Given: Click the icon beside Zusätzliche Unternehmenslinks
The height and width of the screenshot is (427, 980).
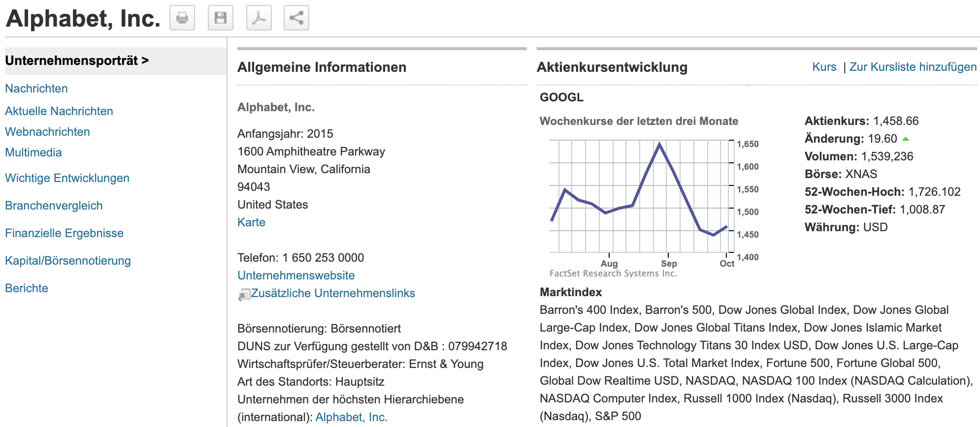Looking at the screenshot, I should pyautogui.click(x=244, y=294).
